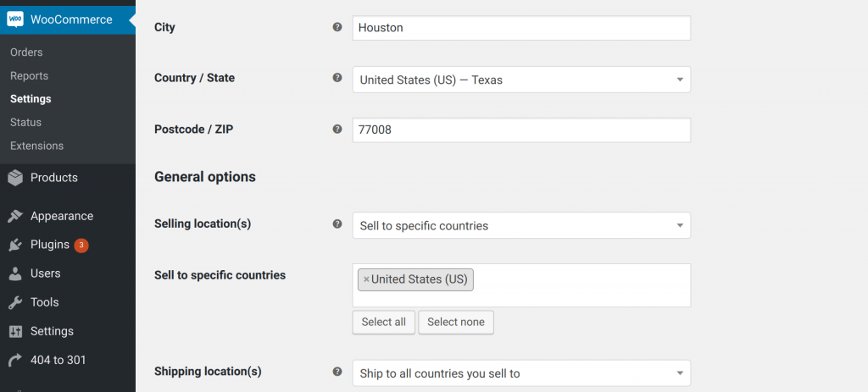Click help tooltip icon beside City
Image resolution: width=868 pixels, height=392 pixels.
tap(337, 28)
